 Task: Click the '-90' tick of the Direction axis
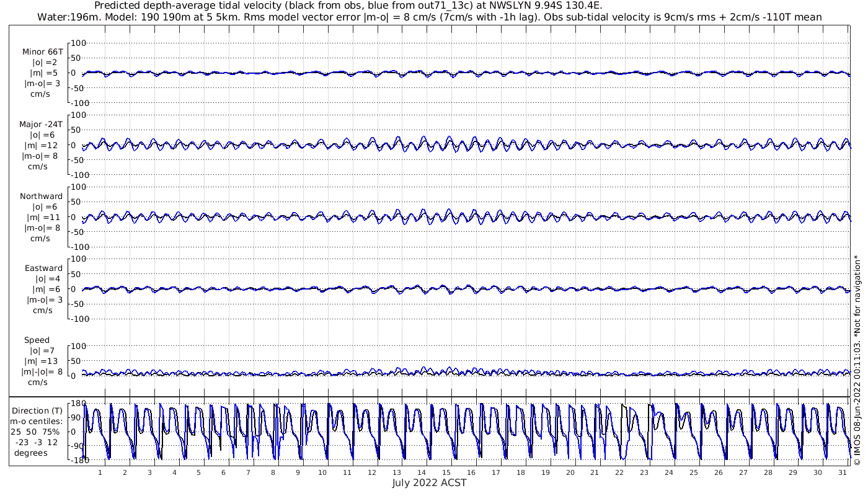coord(77,445)
